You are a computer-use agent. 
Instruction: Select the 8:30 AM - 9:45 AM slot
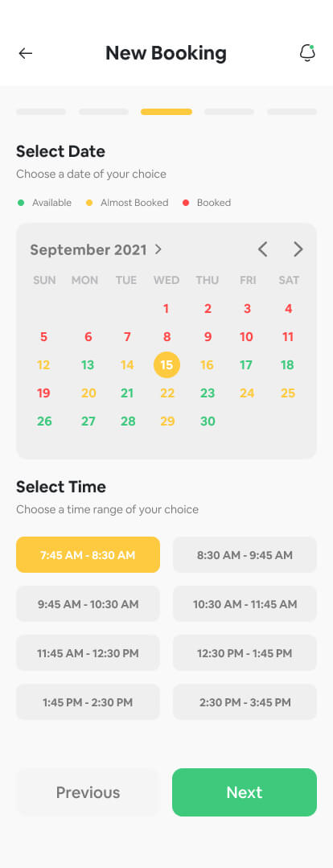tap(245, 555)
